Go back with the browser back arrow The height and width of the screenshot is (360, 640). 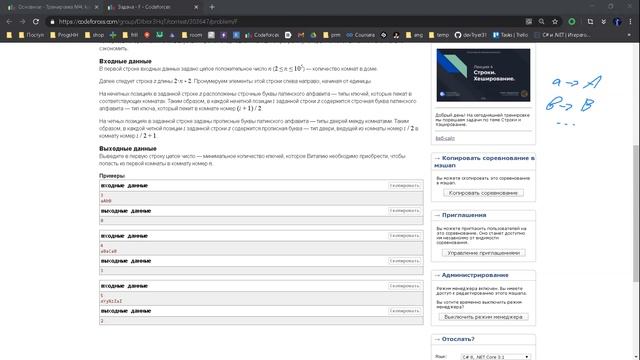pyautogui.click(x=9, y=22)
